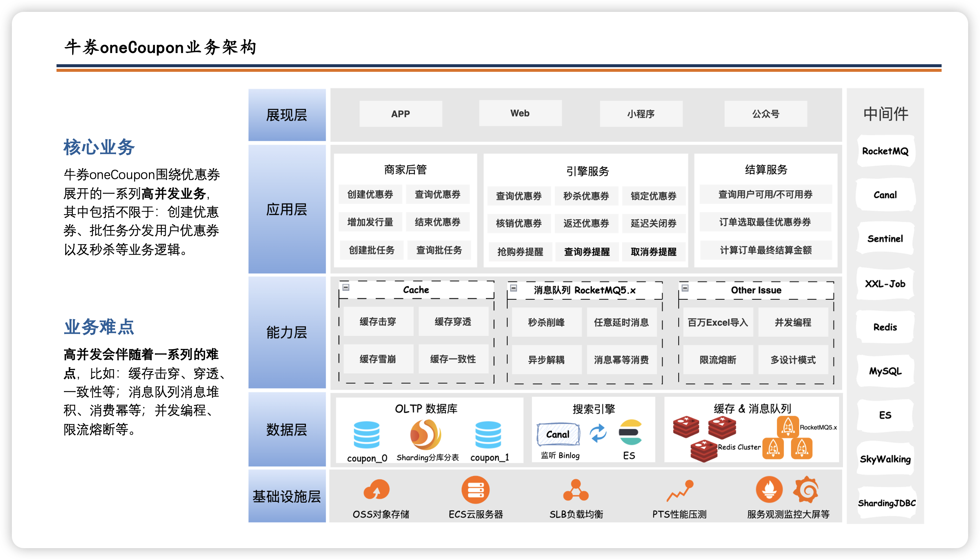
Task: Click the 创建批任务 box
Action: click(372, 250)
